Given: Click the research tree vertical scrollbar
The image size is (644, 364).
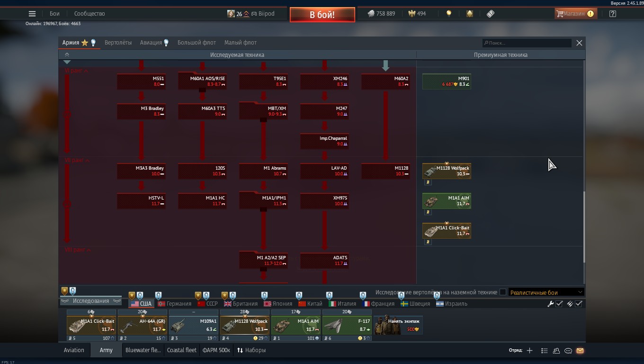Looking at the screenshot, I should coord(583,227).
